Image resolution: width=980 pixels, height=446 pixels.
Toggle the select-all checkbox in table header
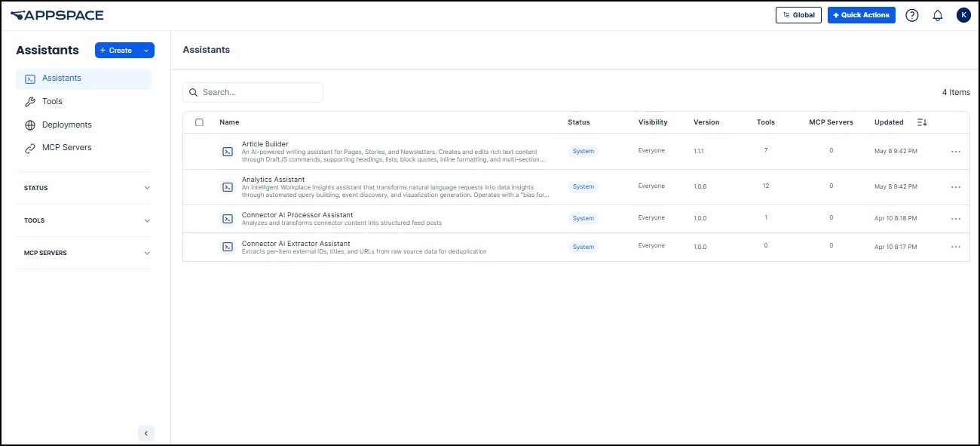pyautogui.click(x=199, y=122)
